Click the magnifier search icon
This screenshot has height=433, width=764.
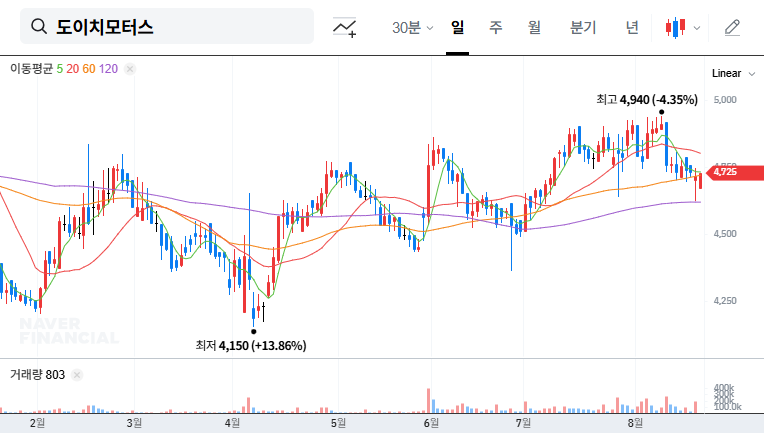(39, 27)
